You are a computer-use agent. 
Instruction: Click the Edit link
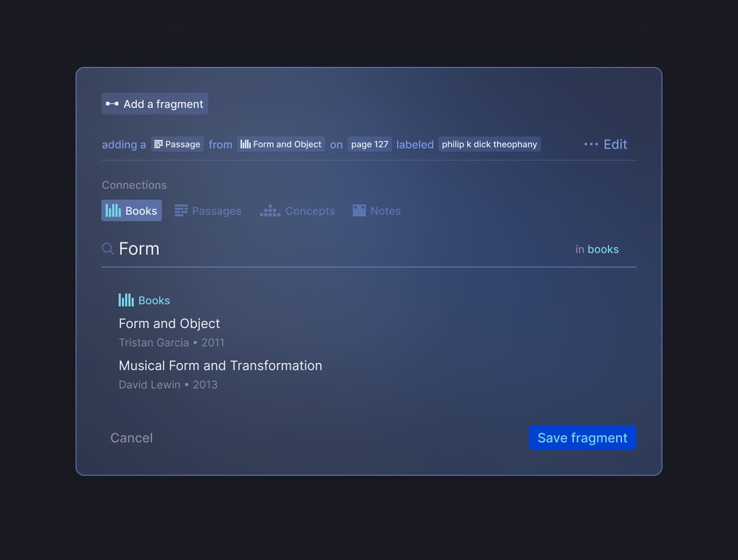(x=615, y=145)
